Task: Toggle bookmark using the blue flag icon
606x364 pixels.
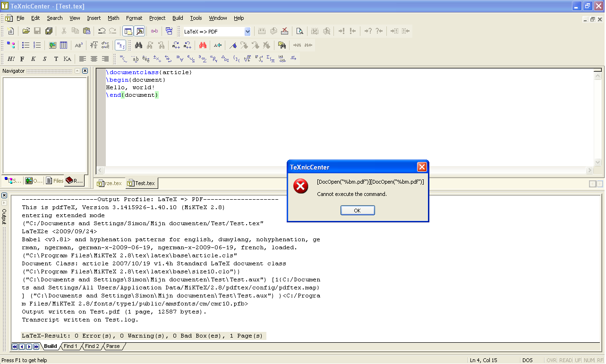Action: [x=233, y=45]
